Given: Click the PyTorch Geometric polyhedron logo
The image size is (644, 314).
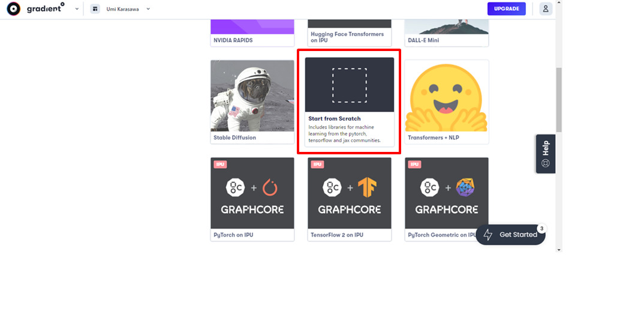Looking at the screenshot, I should pos(465,188).
